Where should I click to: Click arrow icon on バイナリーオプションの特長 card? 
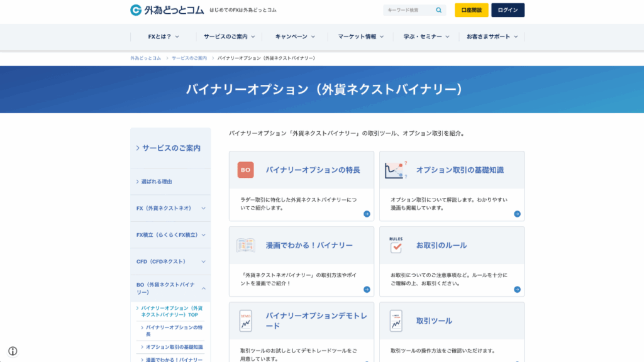pos(367,214)
